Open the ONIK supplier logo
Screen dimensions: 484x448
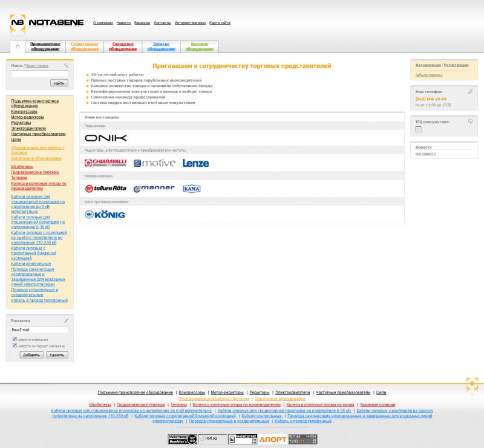(x=105, y=138)
